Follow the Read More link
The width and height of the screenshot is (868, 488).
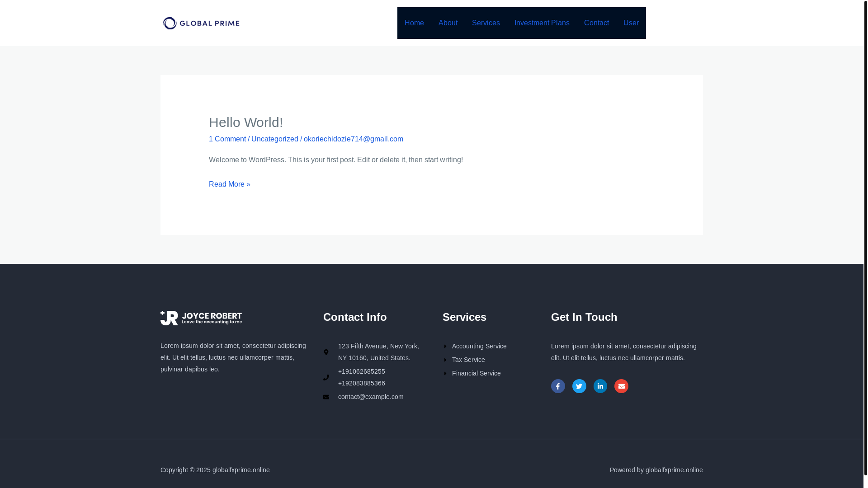click(x=230, y=184)
